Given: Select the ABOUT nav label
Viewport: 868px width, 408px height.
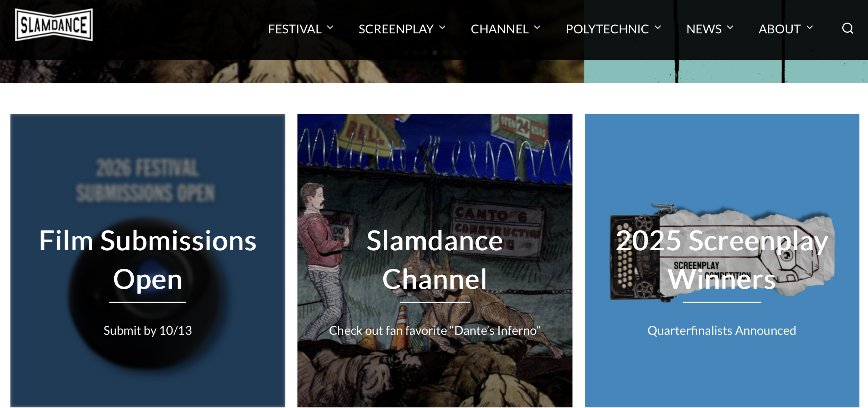Looking at the screenshot, I should tap(779, 29).
